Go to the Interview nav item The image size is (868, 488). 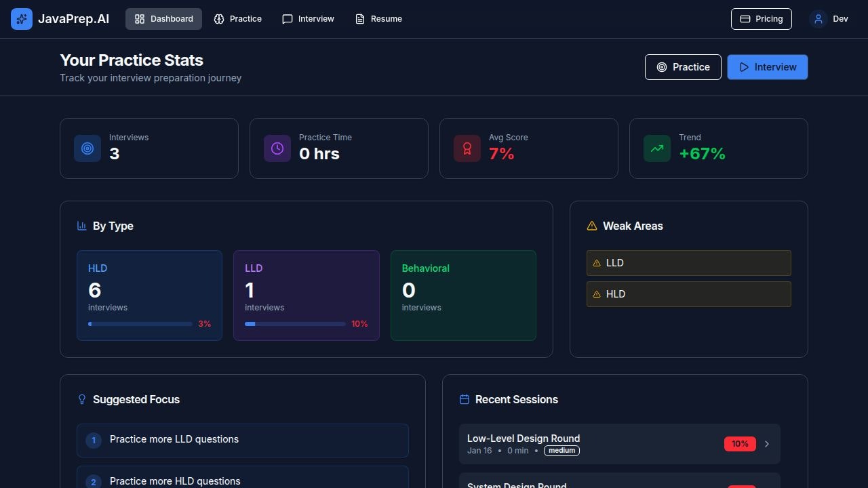click(308, 18)
